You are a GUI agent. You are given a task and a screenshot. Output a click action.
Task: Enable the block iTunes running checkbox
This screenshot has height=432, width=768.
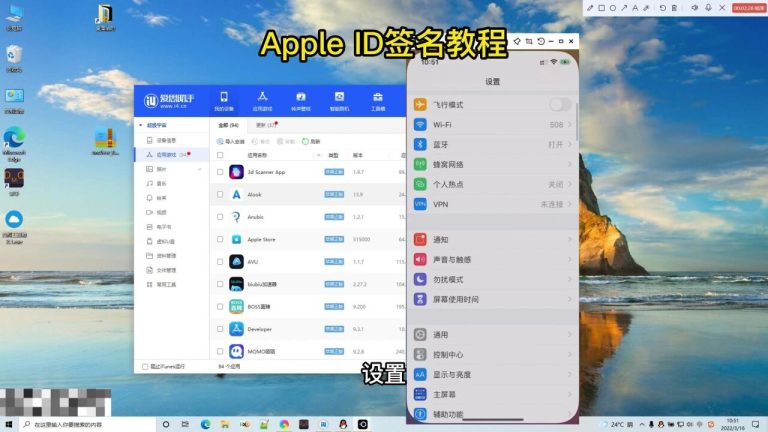click(x=145, y=366)
